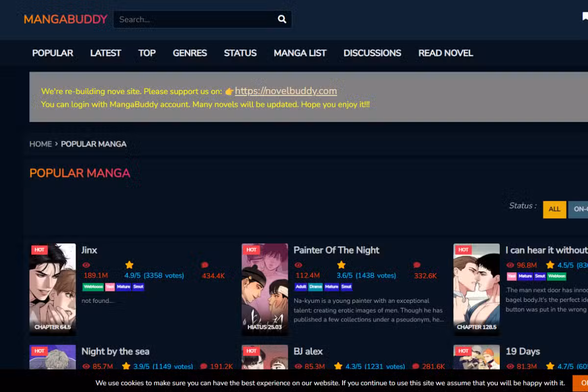Screen dimensions: 588x392
Task: Open the TOP navigation menu
Action: tap(147, 53)
